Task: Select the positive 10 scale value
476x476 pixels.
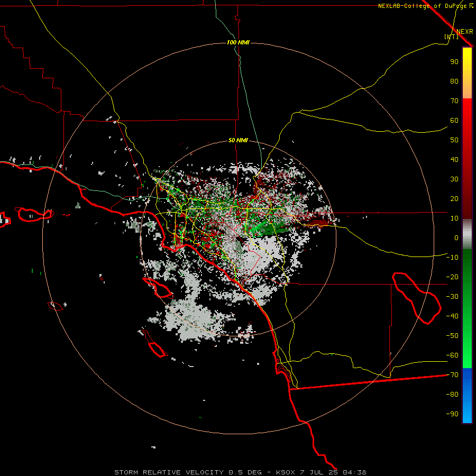Action: click(454, 218)
